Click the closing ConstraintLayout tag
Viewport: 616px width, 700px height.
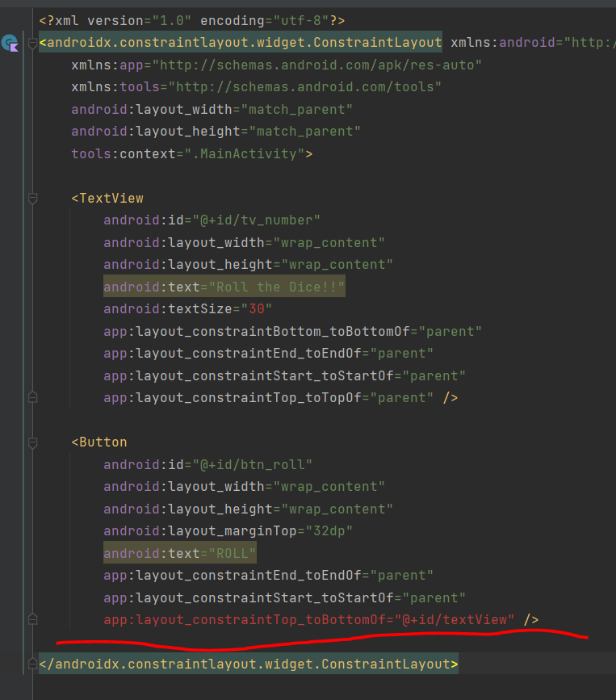249,664
